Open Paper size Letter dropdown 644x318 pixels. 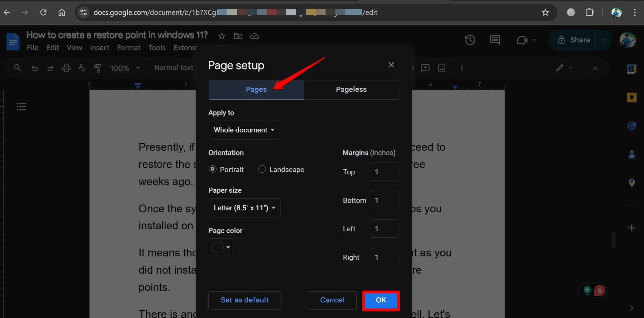click(245, 208)
